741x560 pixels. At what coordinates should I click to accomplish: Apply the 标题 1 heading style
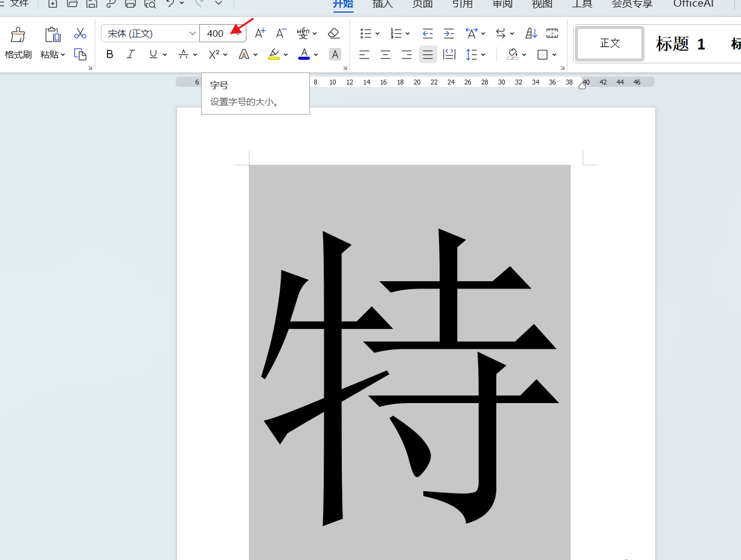[681, 43]
